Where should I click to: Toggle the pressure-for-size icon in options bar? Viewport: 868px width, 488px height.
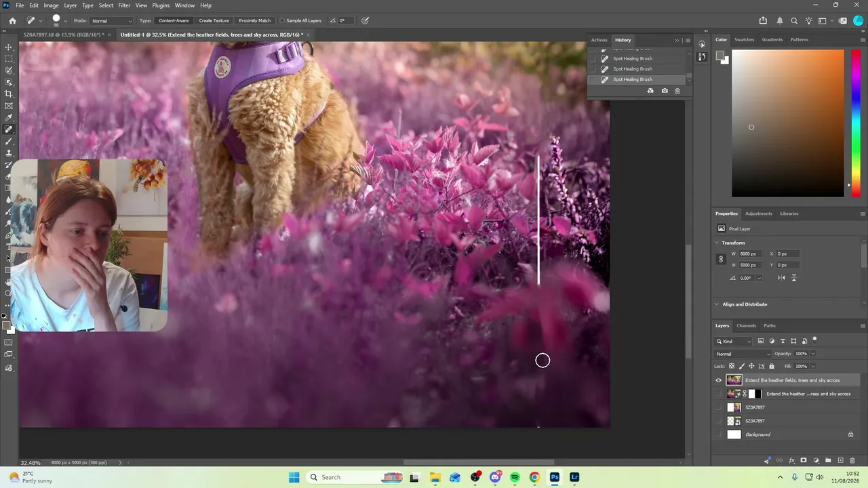point(365,20)
